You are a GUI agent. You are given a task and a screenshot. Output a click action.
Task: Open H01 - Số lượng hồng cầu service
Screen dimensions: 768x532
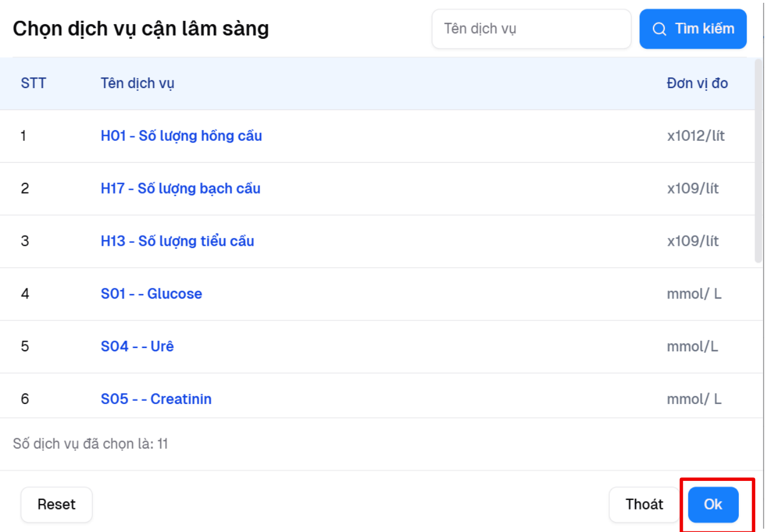point(181,136)
